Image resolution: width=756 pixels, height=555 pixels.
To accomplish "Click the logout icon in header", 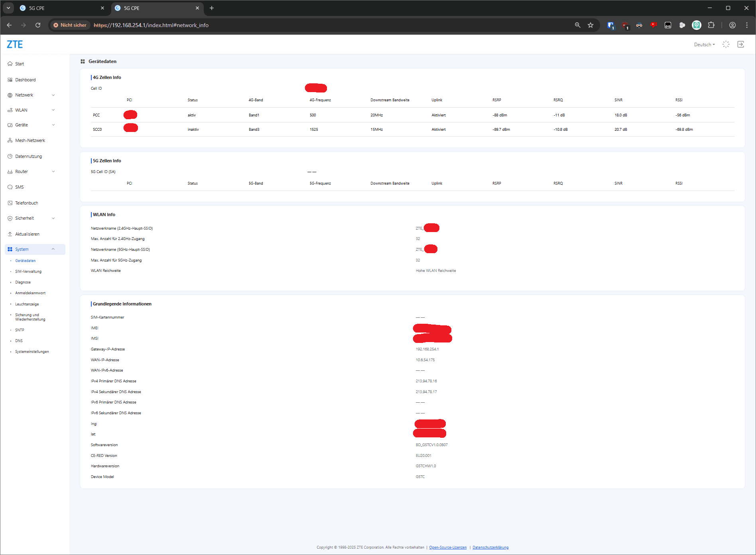I will coord(740,44).
